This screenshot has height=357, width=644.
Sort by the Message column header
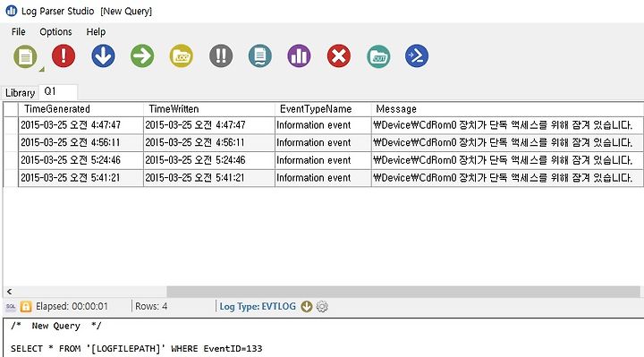pos(507,109)
